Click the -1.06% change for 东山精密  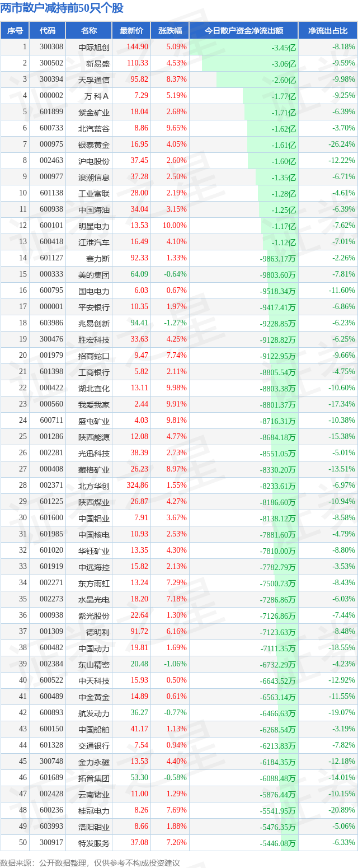point(176,664)
